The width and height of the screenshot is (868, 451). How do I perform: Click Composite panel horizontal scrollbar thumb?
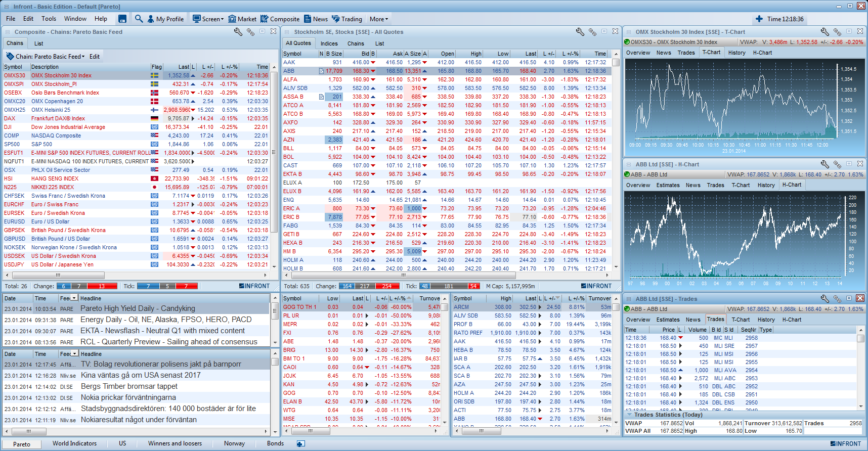pos(58,276)
